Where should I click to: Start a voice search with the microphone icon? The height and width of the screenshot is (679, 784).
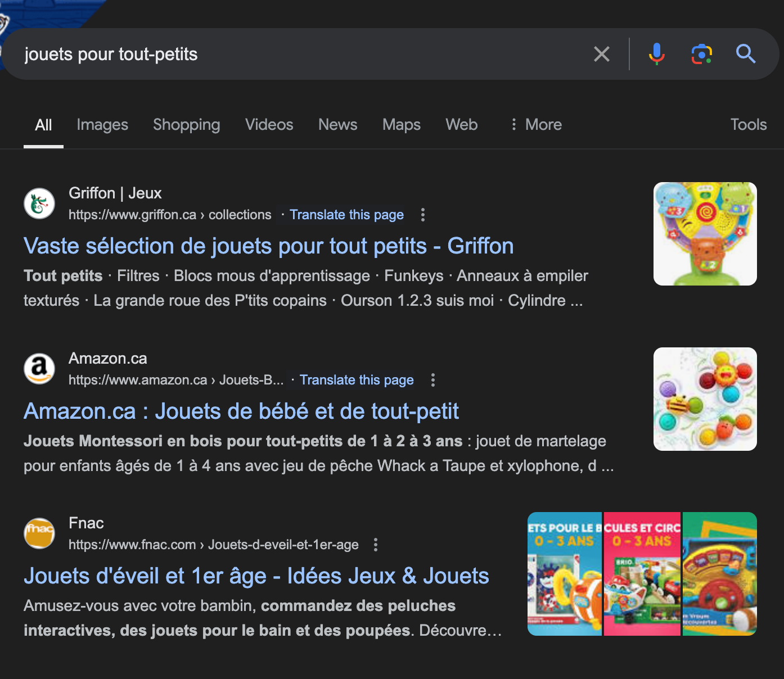[x=656, y=54]
